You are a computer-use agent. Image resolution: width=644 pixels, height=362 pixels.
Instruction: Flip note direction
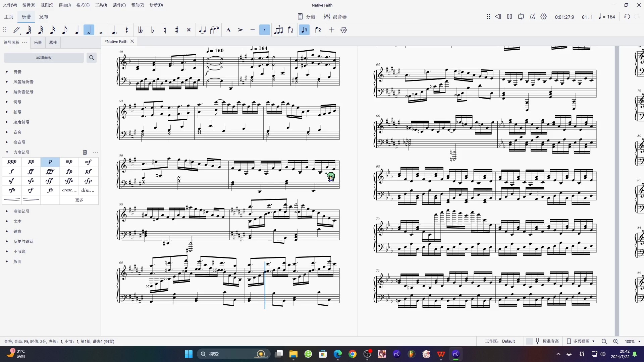(290, 30)
